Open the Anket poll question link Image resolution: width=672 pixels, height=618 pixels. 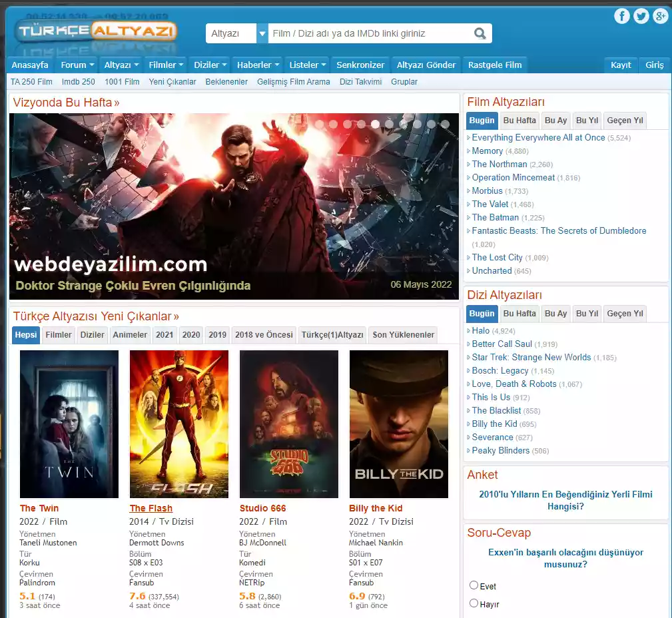click(565, 501)
